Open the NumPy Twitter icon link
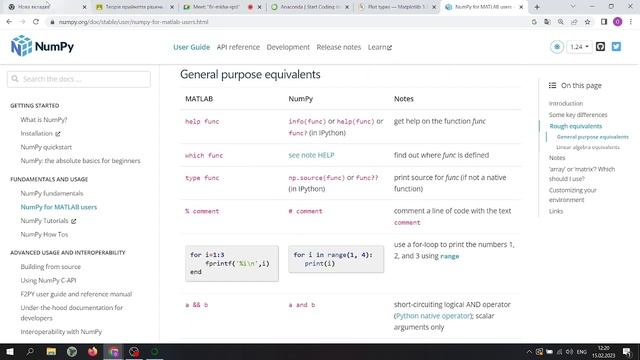Viewport: 640px width, 360px height. point(616,47)
